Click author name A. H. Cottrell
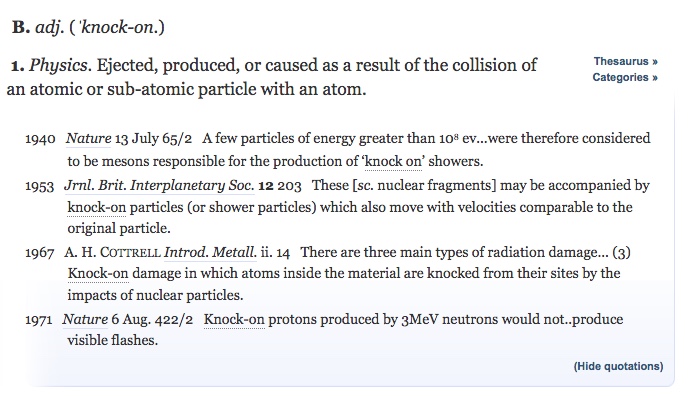This screenshot has height=408, width=696. click(x=112, y=253)
